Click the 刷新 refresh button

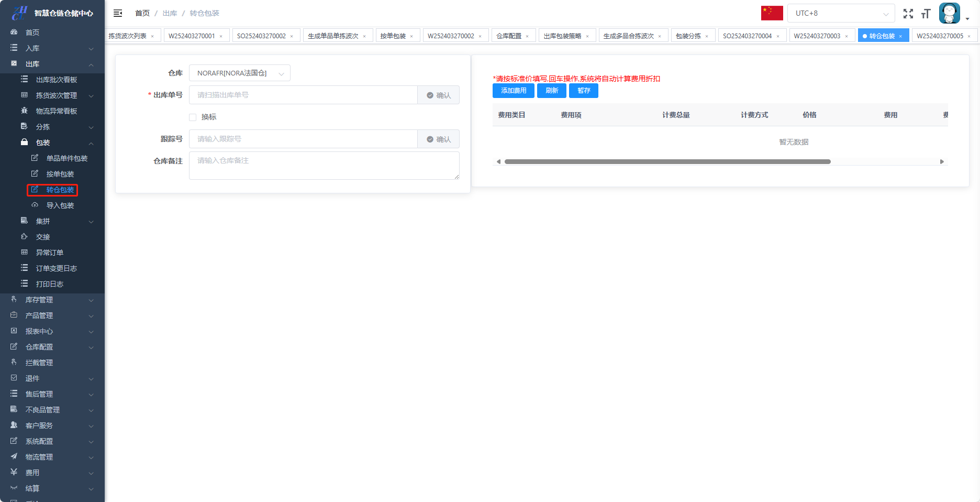[551, 91]
